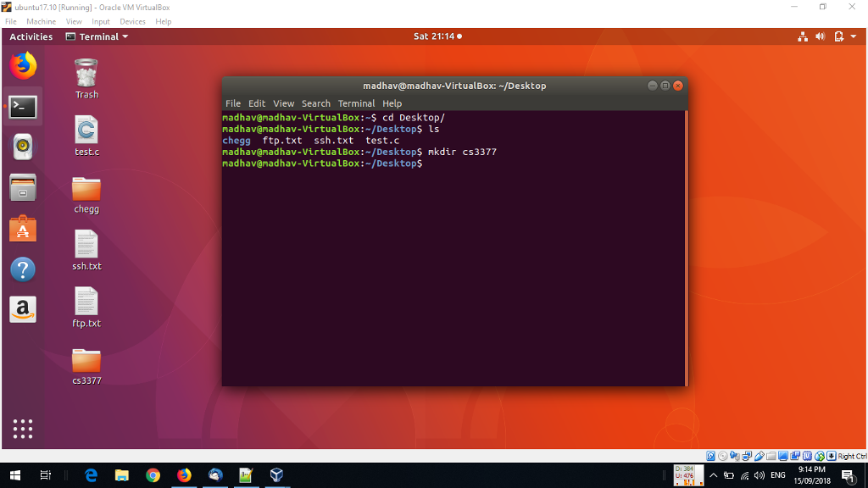Open the terminal Edit menu
This screenshot has width=868, height=488.
(x=256, y=103)
